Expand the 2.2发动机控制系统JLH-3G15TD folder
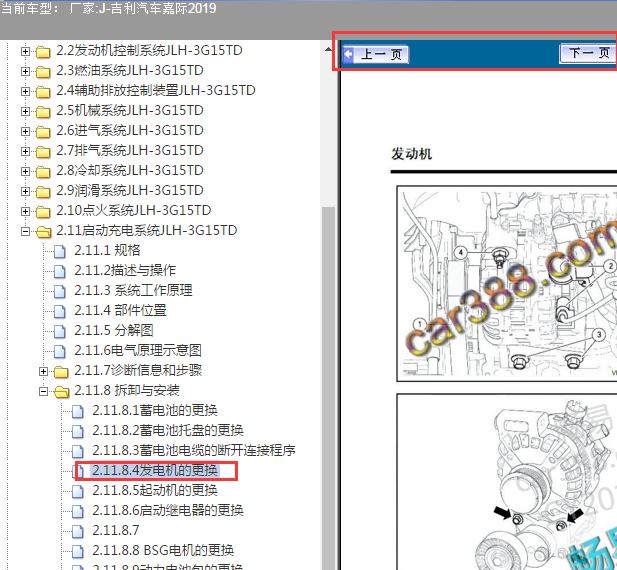This screenshot has height=570, width=617. tap(25, 51)
